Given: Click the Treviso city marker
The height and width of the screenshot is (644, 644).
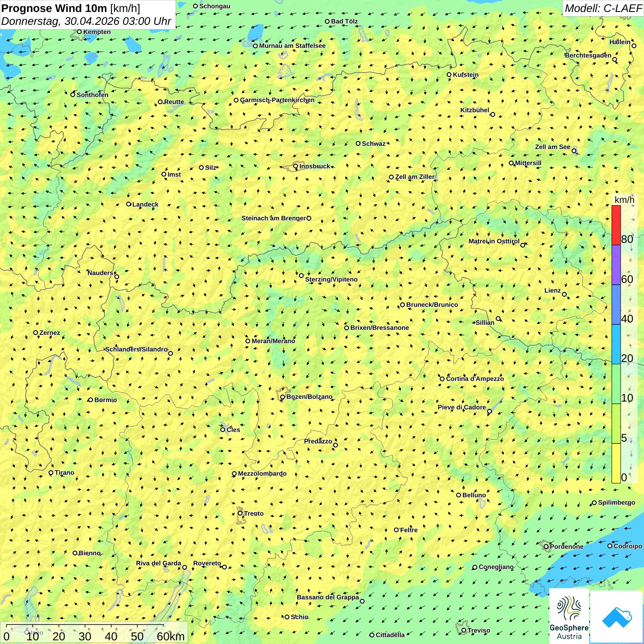Looking at the screenshot, I should [464, 630].
